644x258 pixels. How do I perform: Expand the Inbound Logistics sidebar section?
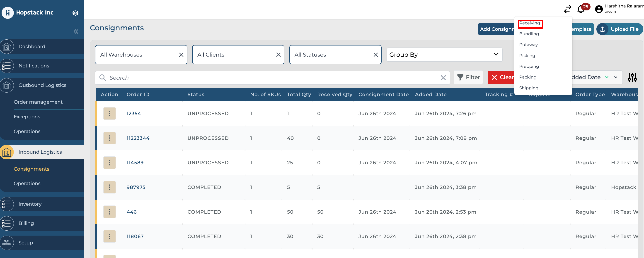(x=40, y=152)
